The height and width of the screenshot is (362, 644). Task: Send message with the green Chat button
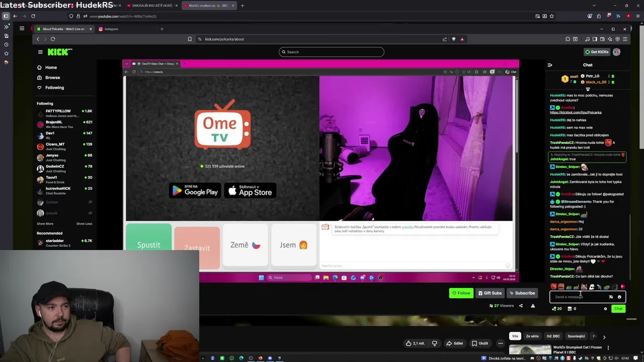[618, 309]
